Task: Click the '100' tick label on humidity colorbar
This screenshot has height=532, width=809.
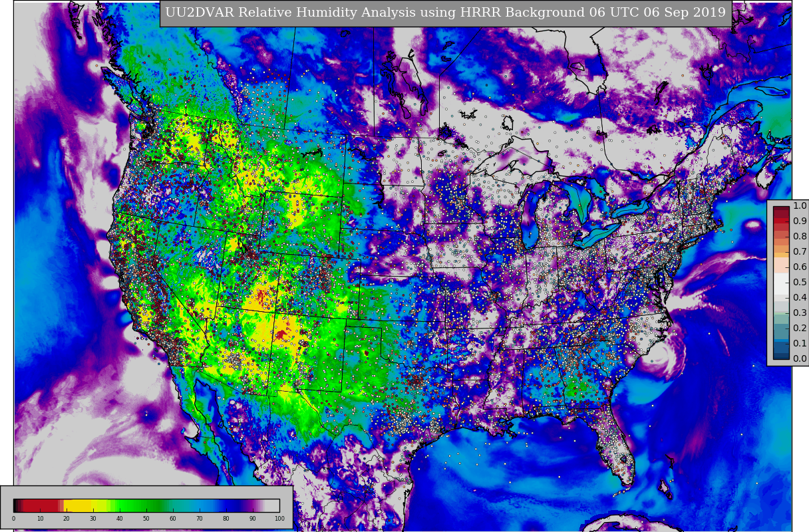Action: [x=279, y=519]
